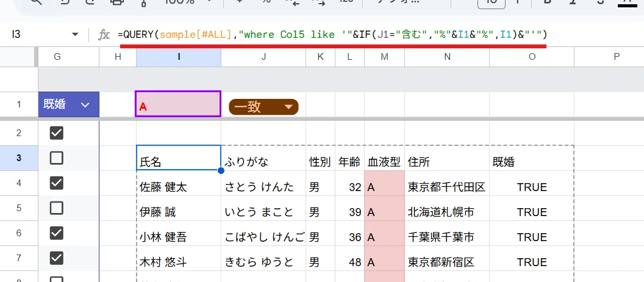This screenshot has width=644, height=282.
Task: Select row 2 header
Action: click(19, 133)
